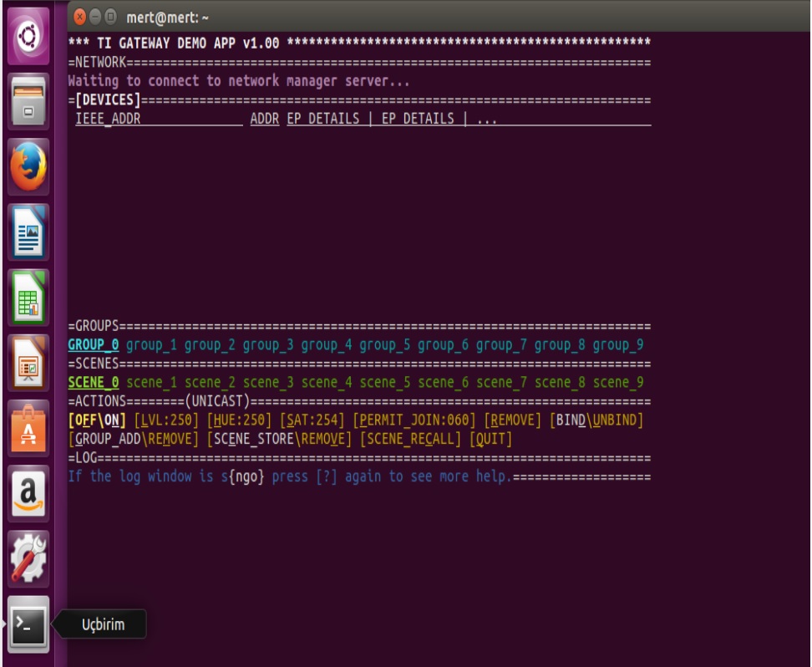Open the Files manager in launcher

point(28,101)
